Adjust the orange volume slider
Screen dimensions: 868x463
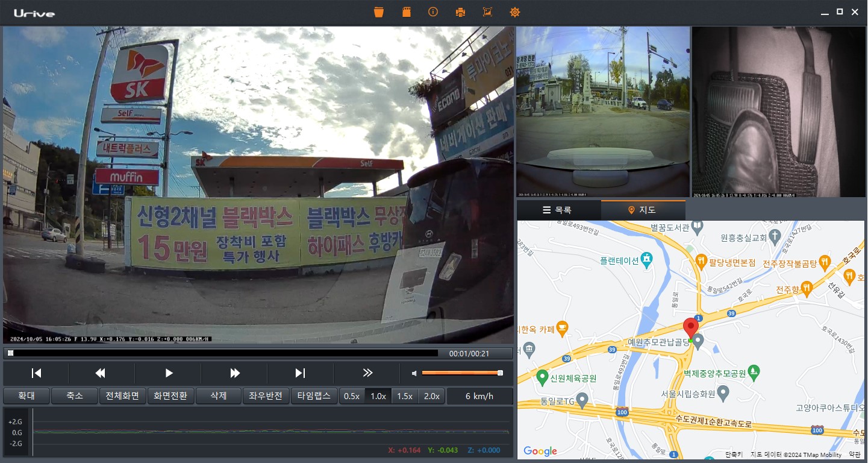click(462, 373)
